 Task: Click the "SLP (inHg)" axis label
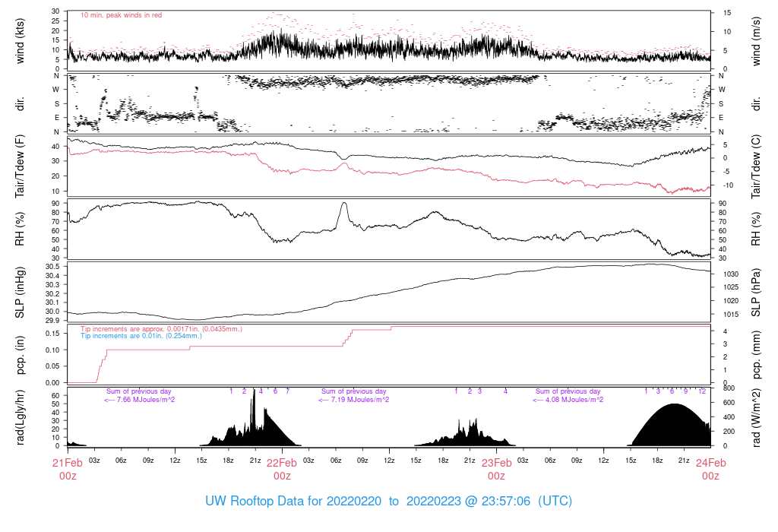click(x=20, y=293)
